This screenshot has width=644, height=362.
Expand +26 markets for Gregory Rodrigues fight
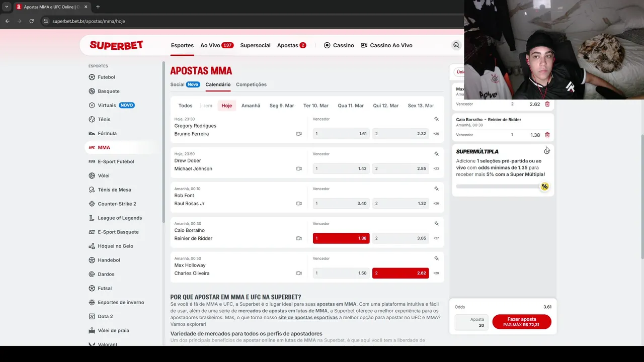[x=436, y=134]
